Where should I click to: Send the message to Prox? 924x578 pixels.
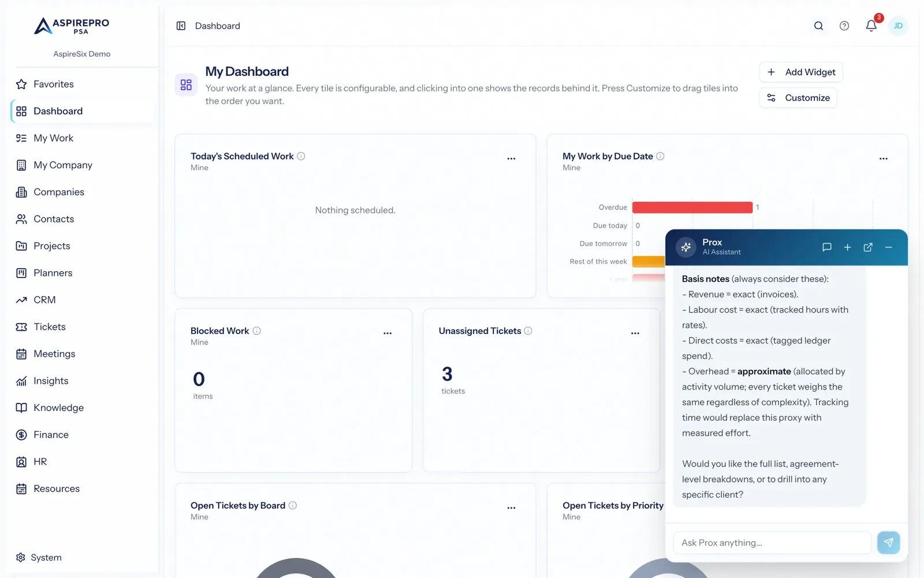tap(889, 543)
